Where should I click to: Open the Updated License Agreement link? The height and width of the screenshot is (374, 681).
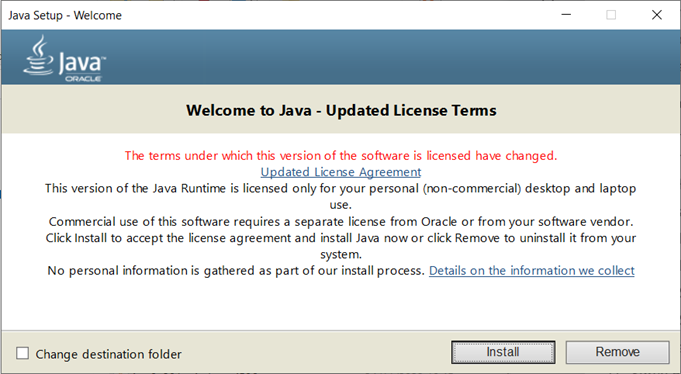(x=340, y=172)
